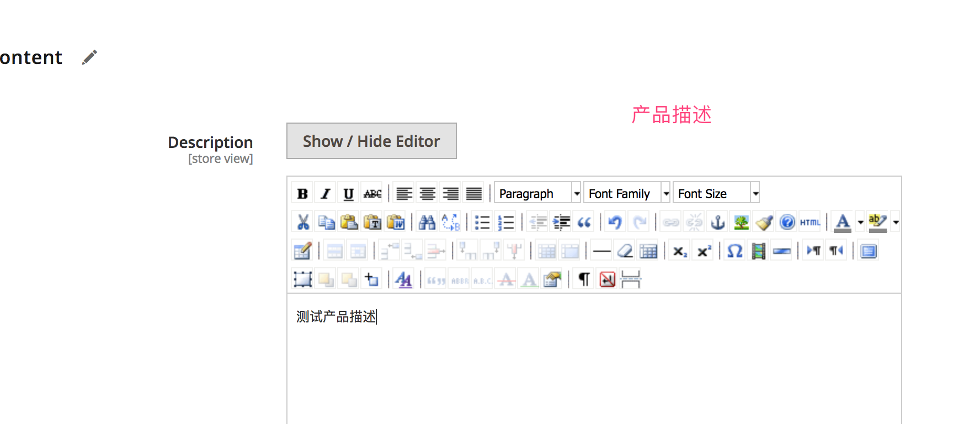Image resolution: width=980 pixels, height=424 pixels.
Task: Insert anchor icon
Action: [718, 222]
